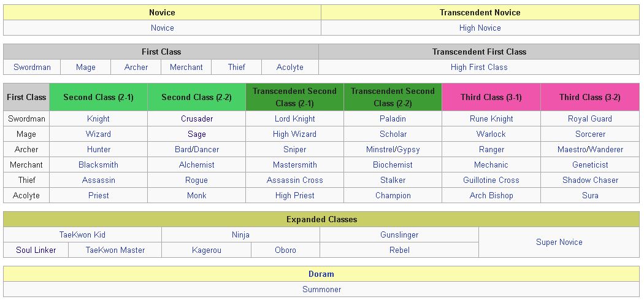Open the High First Class link

[479, 67]
